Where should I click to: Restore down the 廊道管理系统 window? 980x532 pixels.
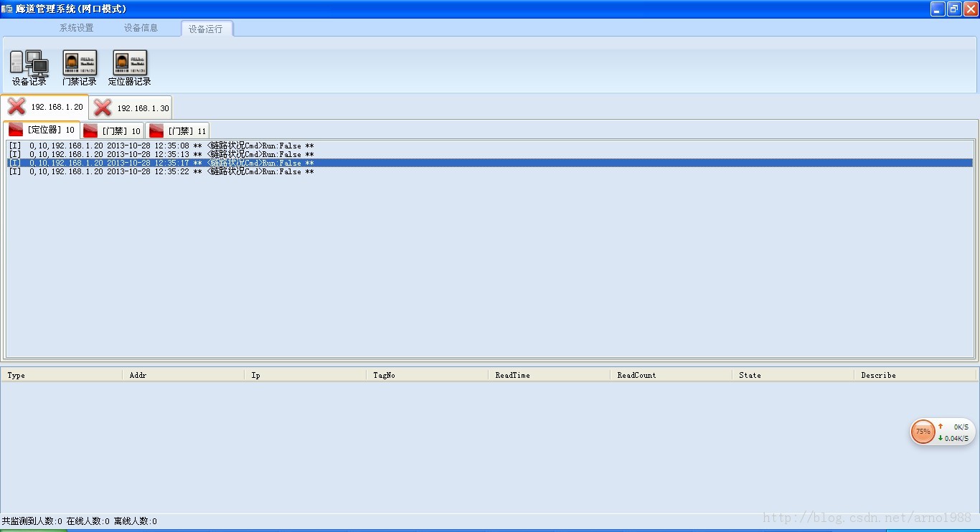point(954,9)
